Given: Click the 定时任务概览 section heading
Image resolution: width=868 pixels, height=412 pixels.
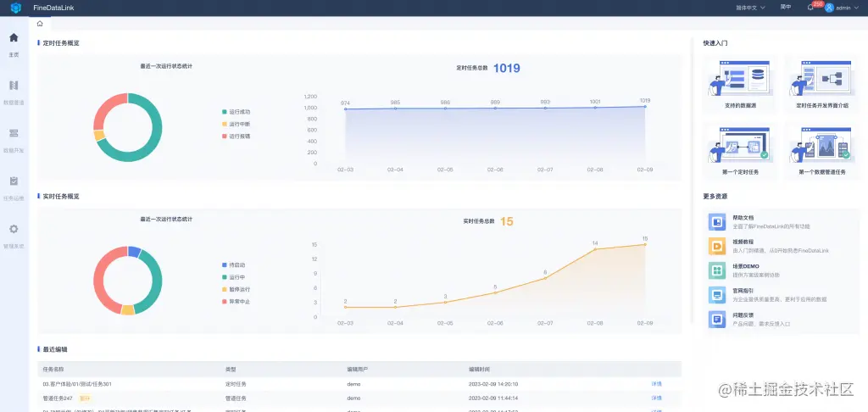Looking at the screenshot, I should pyautogui.click(x=61, y=42).
